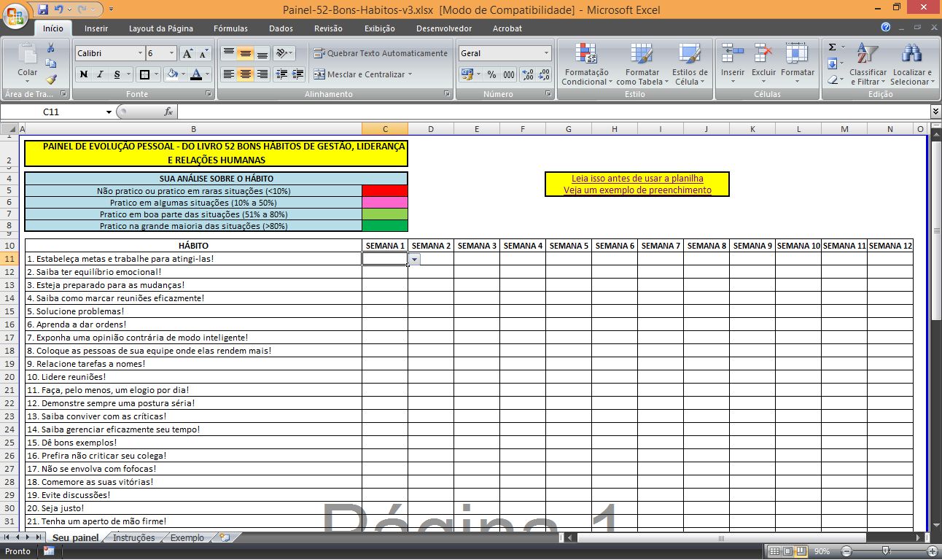Click the Percent Style icon
The width and height of the screenshot is (942, 560).
(x=491, y=74)
